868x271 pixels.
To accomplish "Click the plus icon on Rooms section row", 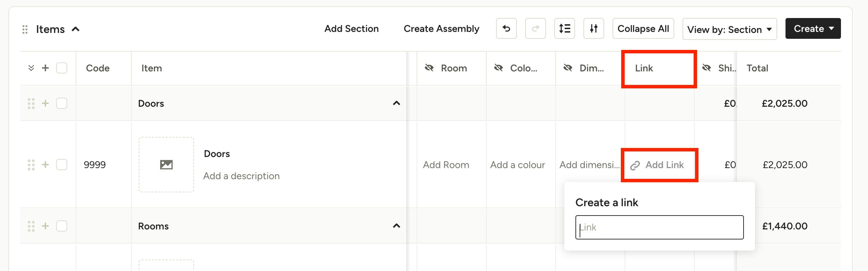I will (x=45, y=226).
